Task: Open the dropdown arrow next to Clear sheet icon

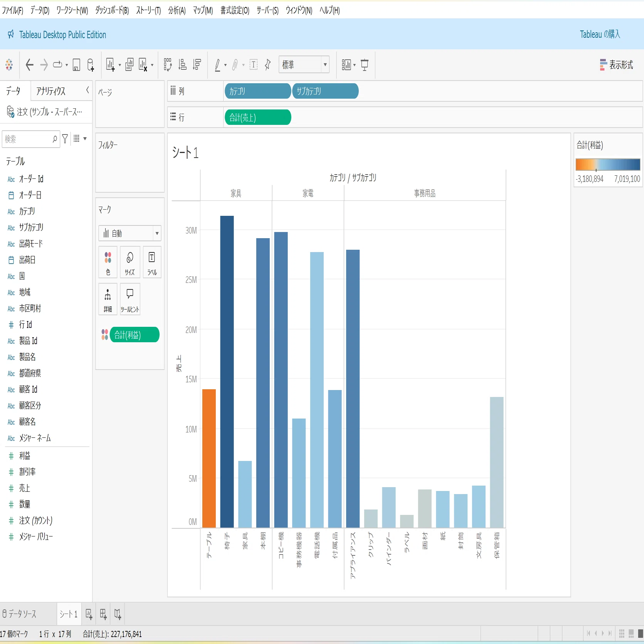Action: tap(152, 65)
